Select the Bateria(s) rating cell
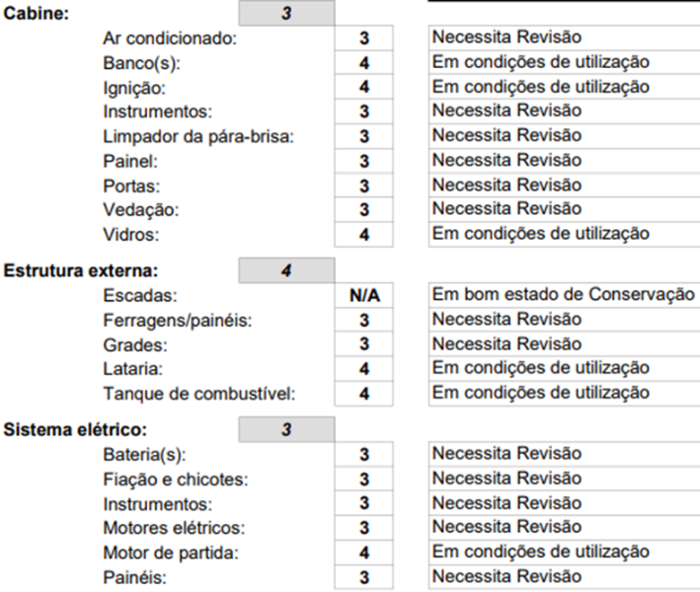 pos(364,454)
